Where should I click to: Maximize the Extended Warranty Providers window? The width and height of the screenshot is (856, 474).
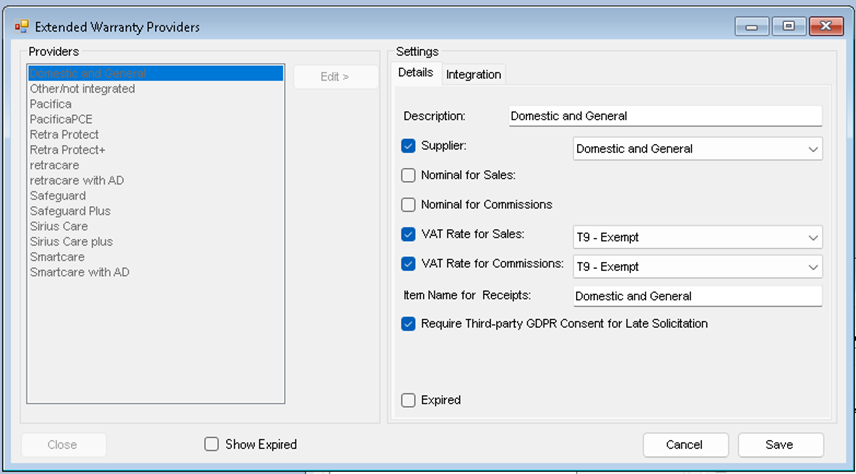tap(788, 26)
